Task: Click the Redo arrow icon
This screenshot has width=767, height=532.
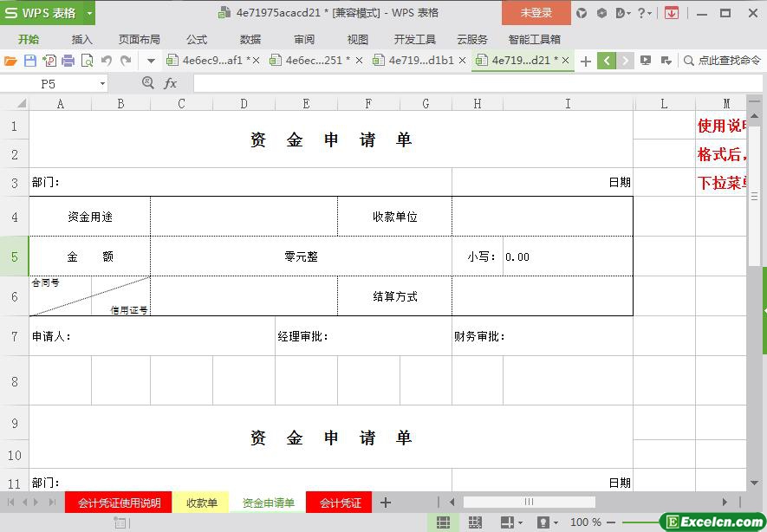Action: [126, 61]
